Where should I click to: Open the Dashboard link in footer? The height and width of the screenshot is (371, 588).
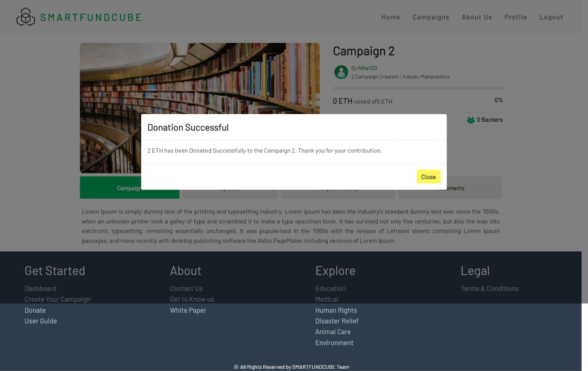pos(40,288)
